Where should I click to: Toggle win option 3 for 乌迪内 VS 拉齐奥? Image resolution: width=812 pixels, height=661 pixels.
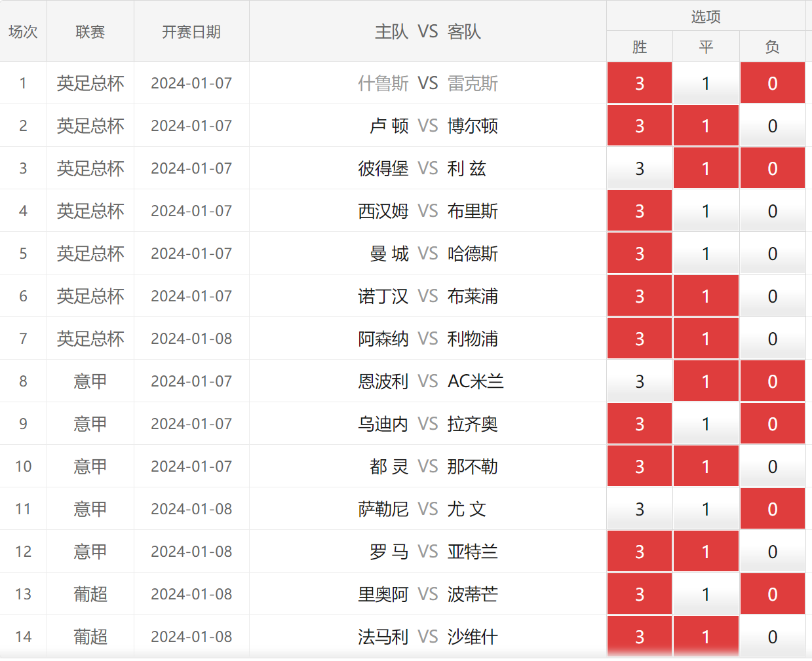pyautogui.click(x=640, y=424)
